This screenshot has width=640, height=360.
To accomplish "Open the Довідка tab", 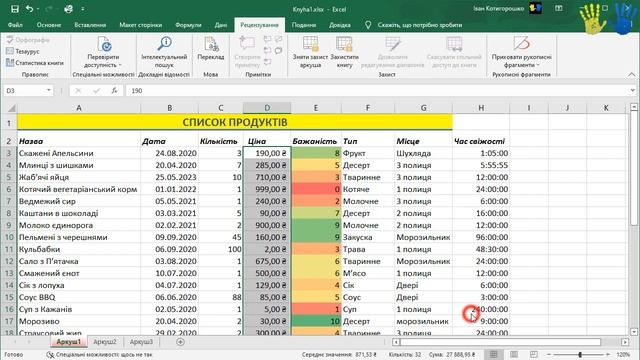I will (340, 25).
